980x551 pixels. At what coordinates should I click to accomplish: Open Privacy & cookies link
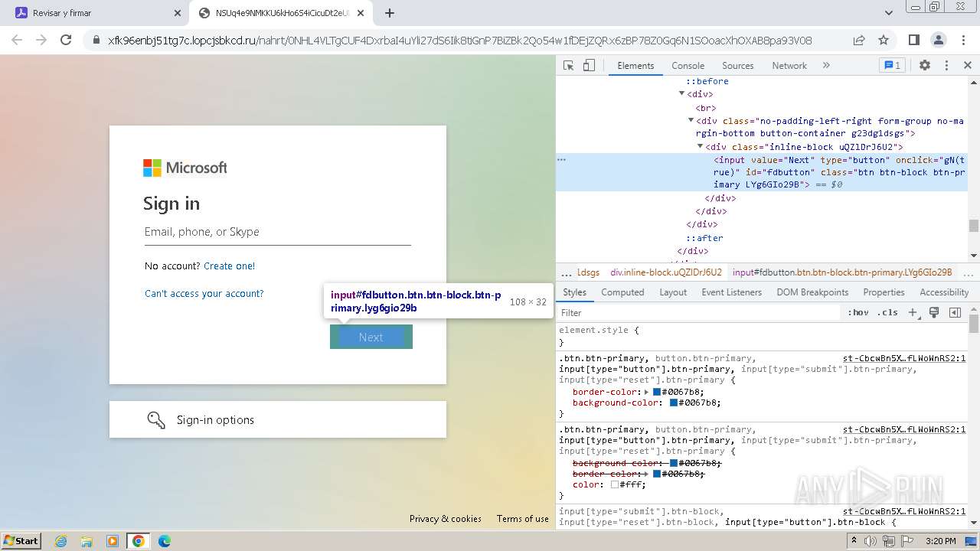tap(446, 519)
